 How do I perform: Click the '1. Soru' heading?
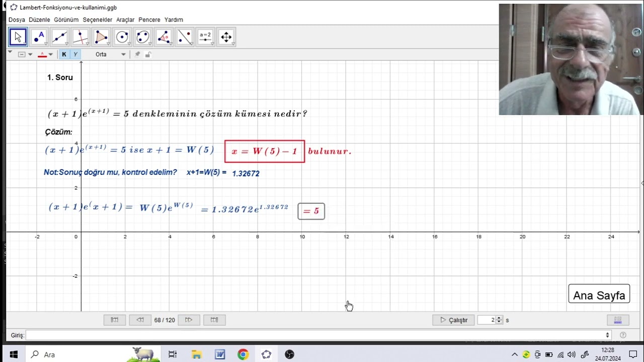(60, 77)
